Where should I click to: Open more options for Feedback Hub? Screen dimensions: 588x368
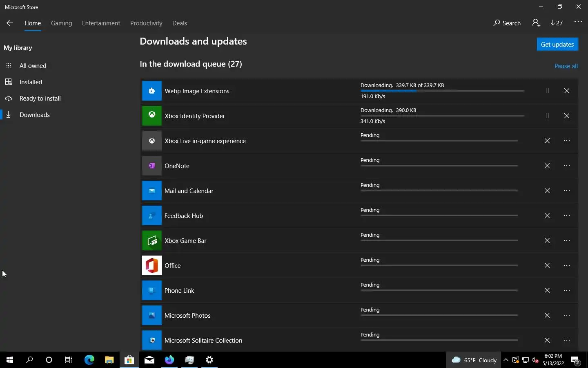click(567, 215)
